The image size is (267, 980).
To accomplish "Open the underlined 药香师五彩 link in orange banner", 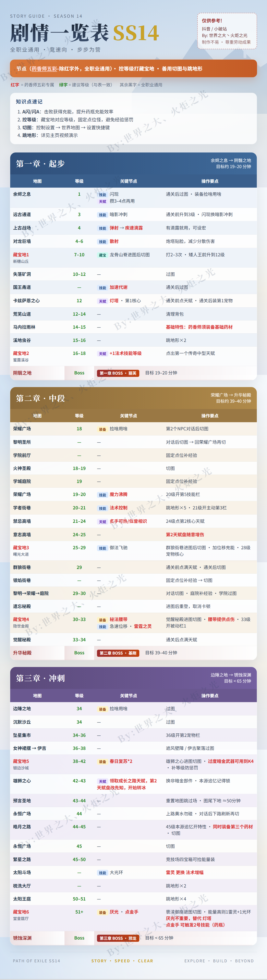I will tap(44, 69).
